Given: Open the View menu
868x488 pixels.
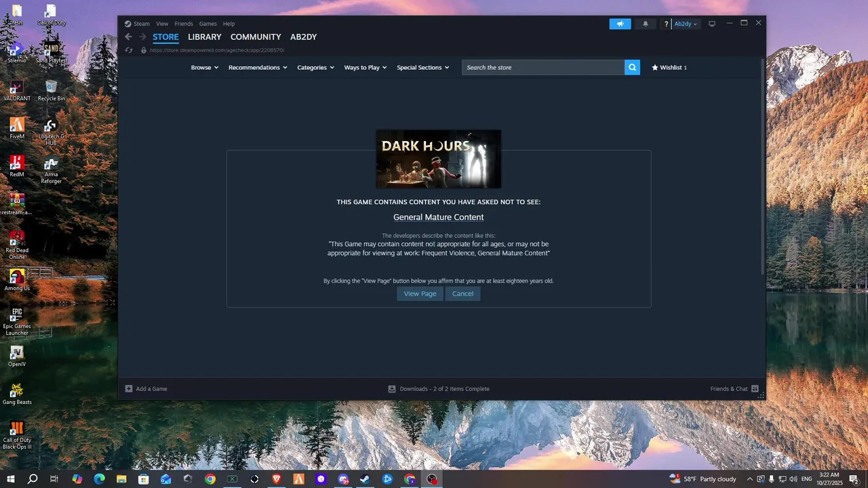Looking at the screenshot, I should click(x=162, y=24).
